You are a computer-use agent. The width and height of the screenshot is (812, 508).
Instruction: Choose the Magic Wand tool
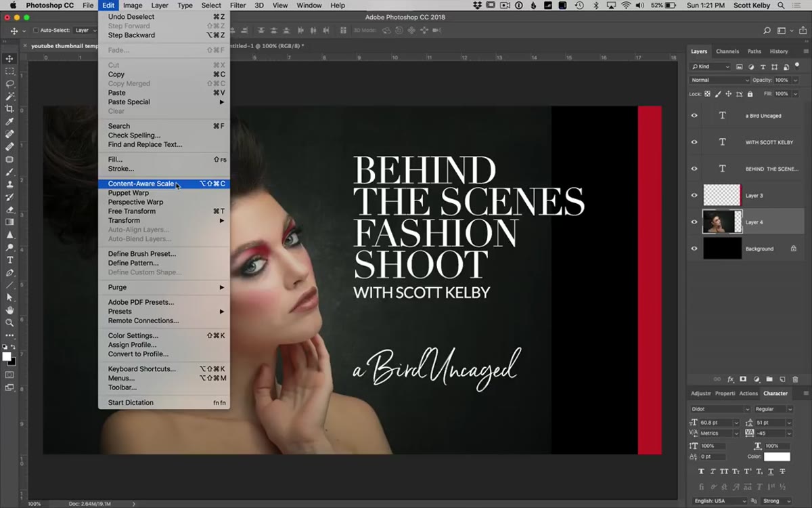[x=9, y=96]
